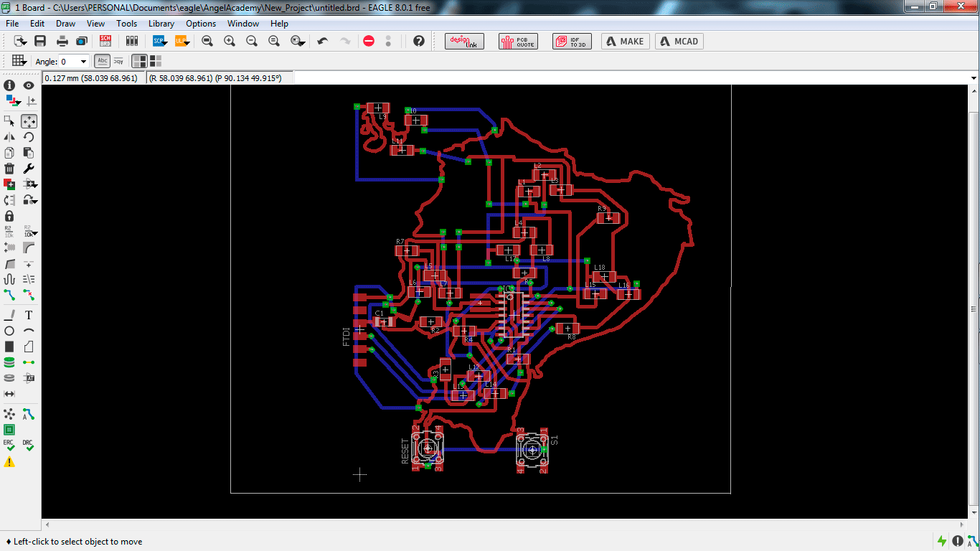The image size is (980, 551).
Task: Select the Text tool
Action: [x=29, y=315]
